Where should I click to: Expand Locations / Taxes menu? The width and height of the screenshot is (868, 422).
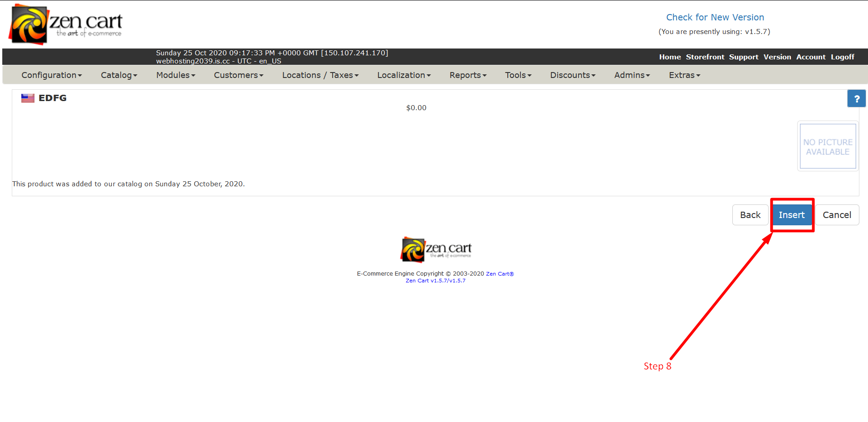(320, 75)
